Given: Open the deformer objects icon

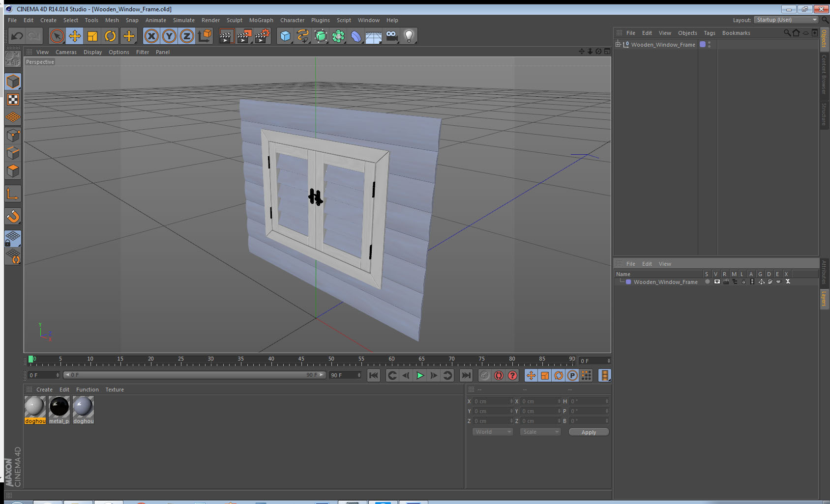Looking at the screenshot, I should coord(356,36).
